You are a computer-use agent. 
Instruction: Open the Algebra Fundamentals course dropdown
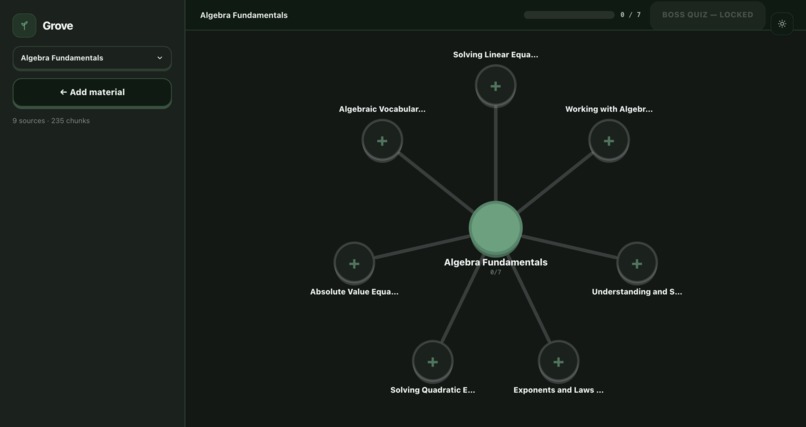pos(92,58)
